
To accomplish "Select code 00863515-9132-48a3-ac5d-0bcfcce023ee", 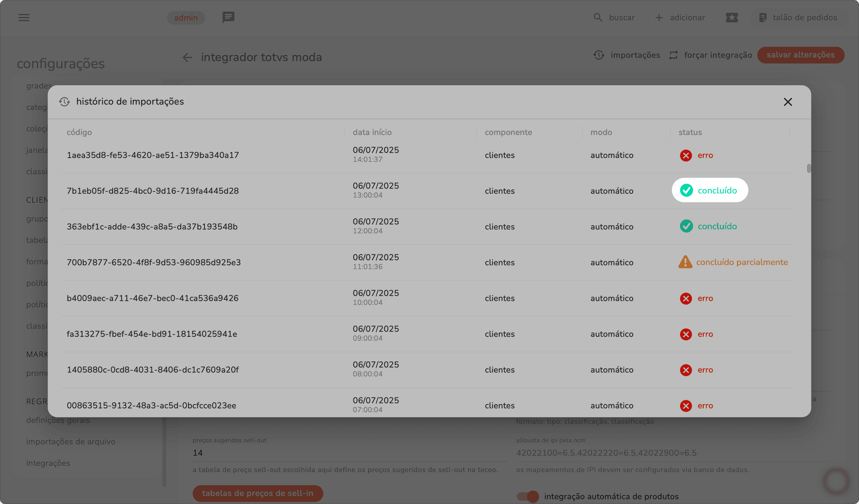I will (x=151, y=406).
